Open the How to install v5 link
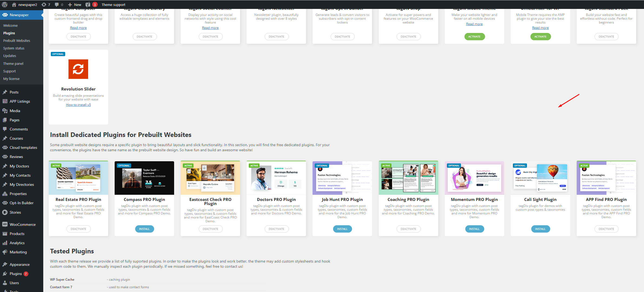Screen dimensions: 644x292 [78, 105]
